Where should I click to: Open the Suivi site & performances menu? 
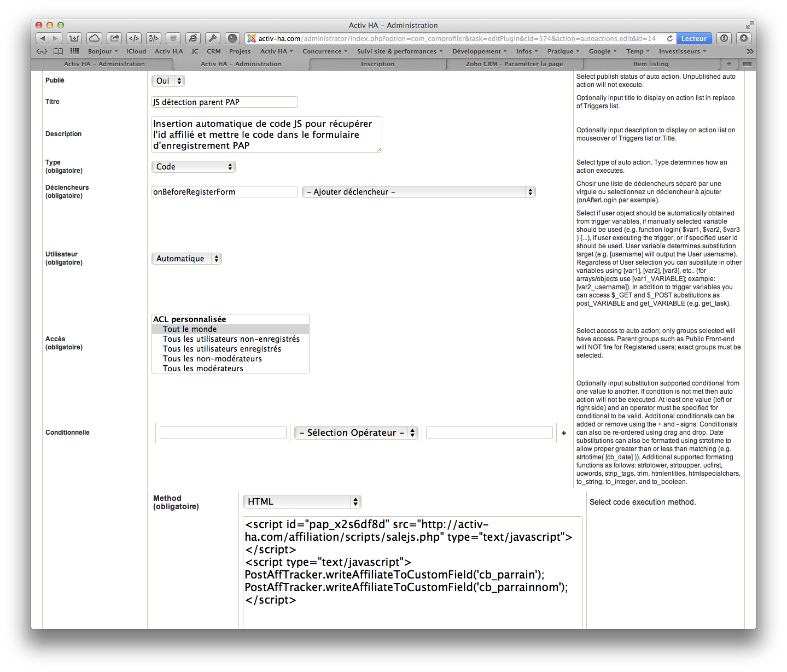[x=400, y=51]
